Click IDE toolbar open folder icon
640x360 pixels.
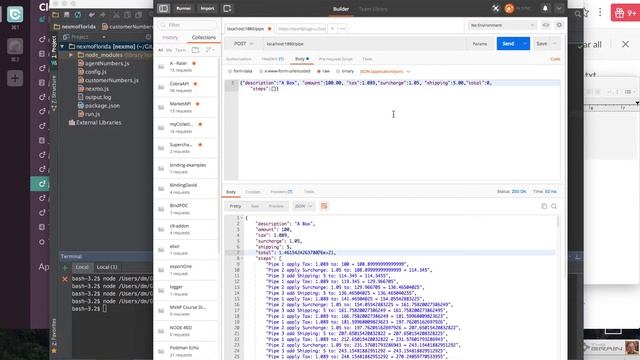(x=56, y=15)
